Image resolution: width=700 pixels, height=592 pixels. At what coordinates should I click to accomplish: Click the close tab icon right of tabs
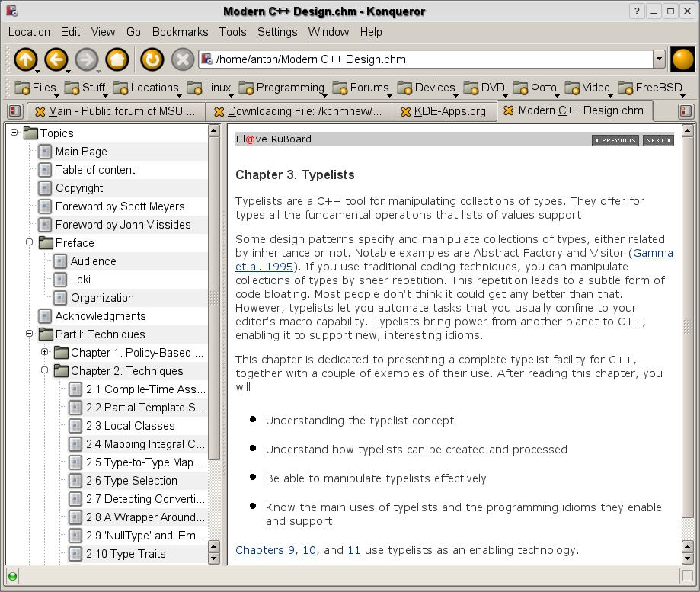coord(686,111)
